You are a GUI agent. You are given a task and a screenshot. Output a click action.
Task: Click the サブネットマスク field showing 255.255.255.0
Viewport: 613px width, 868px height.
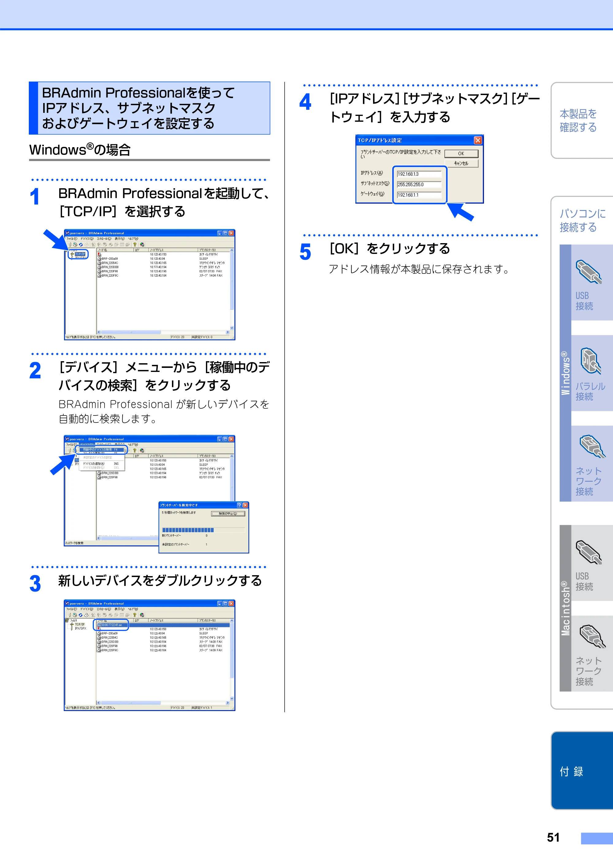pos(419,185)
